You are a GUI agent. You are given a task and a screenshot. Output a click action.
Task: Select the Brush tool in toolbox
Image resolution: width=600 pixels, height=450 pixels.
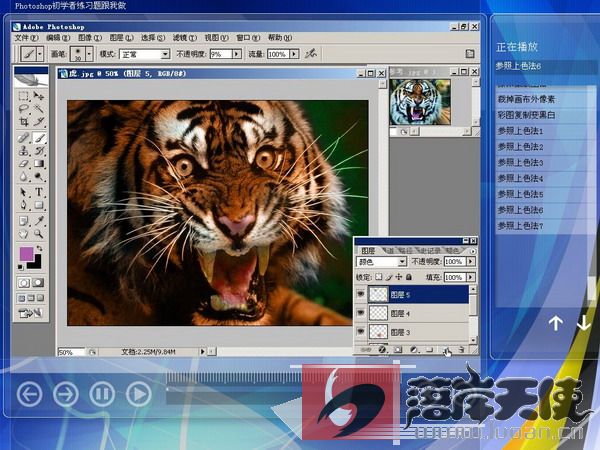click(39, 137)
